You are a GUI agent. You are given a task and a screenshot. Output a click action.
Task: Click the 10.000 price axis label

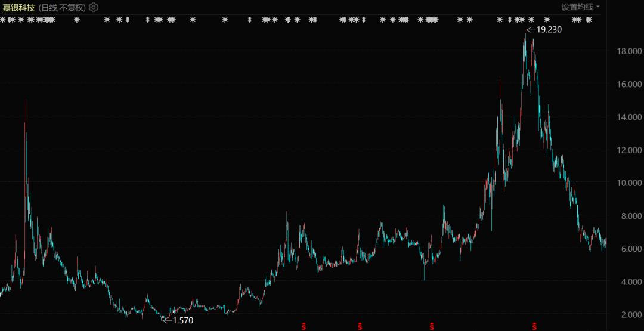click(x=629, y=182)
